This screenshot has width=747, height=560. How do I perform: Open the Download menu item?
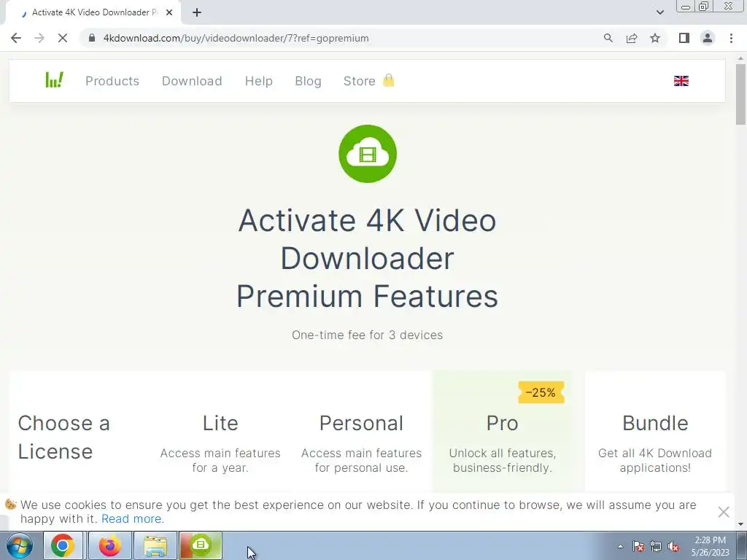coord(192,81)
